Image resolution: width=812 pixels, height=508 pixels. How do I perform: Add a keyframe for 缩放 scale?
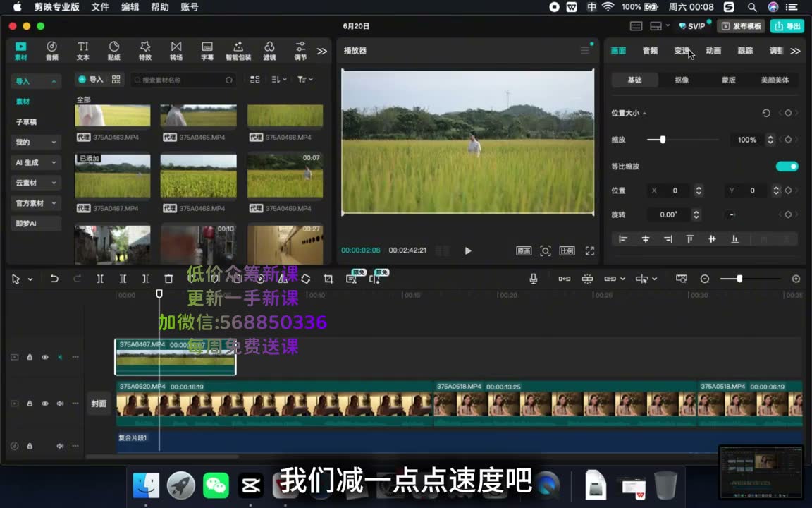coord(787,140)
